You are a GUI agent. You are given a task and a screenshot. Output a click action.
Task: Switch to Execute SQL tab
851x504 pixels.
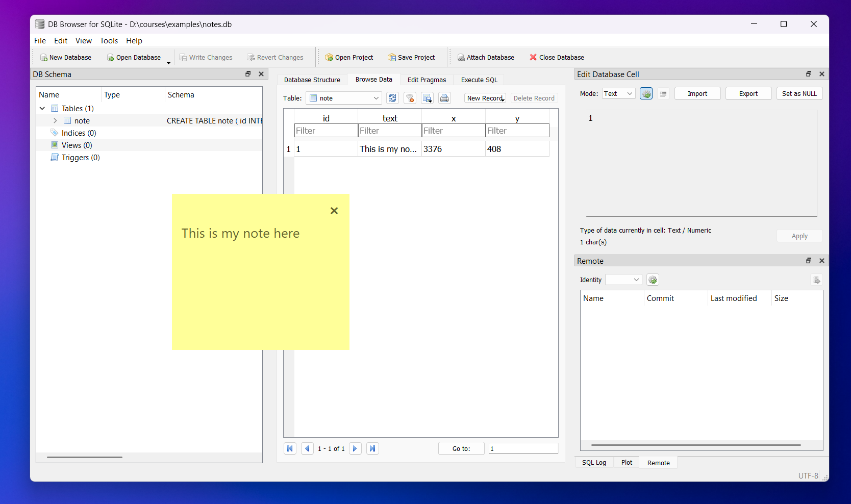(x=479, y=80)
